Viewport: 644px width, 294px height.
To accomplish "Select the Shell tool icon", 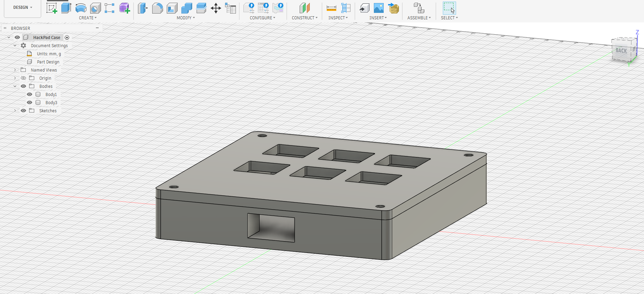I will point(172,8).
